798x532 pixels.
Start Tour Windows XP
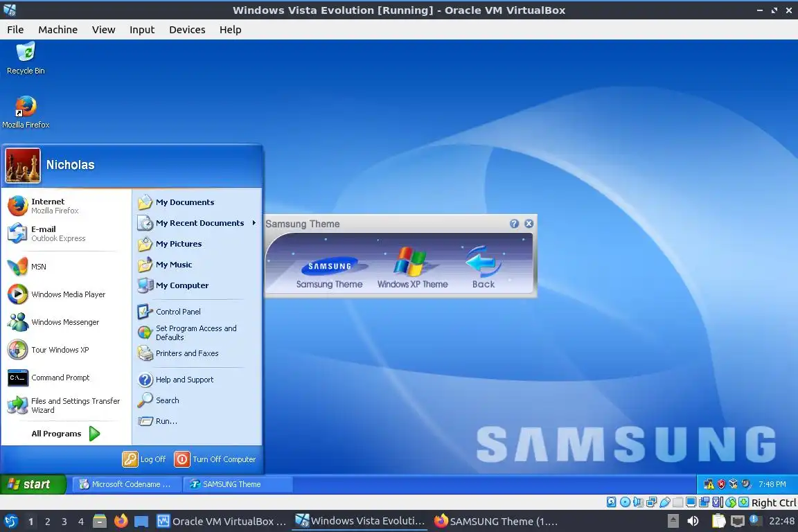point(66,350)
